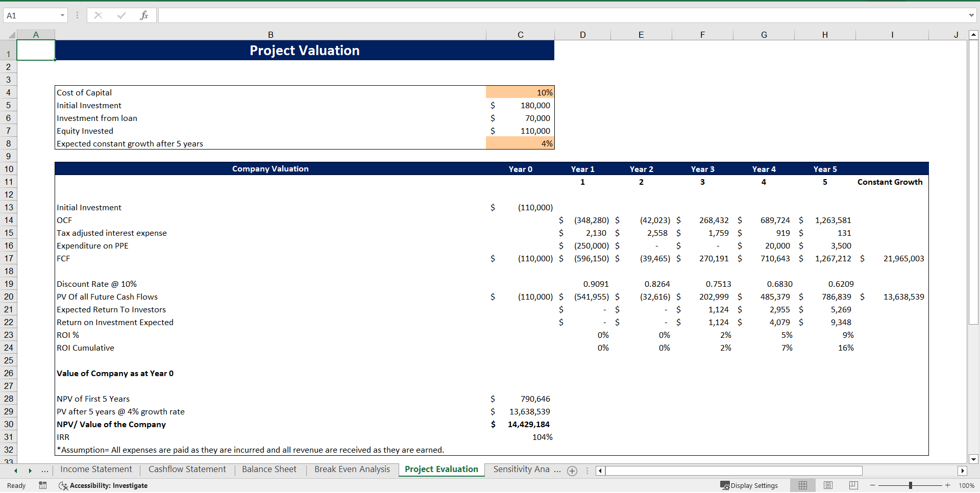Add a new worksheet with the plus icon
980x493 pixels.
572,471
